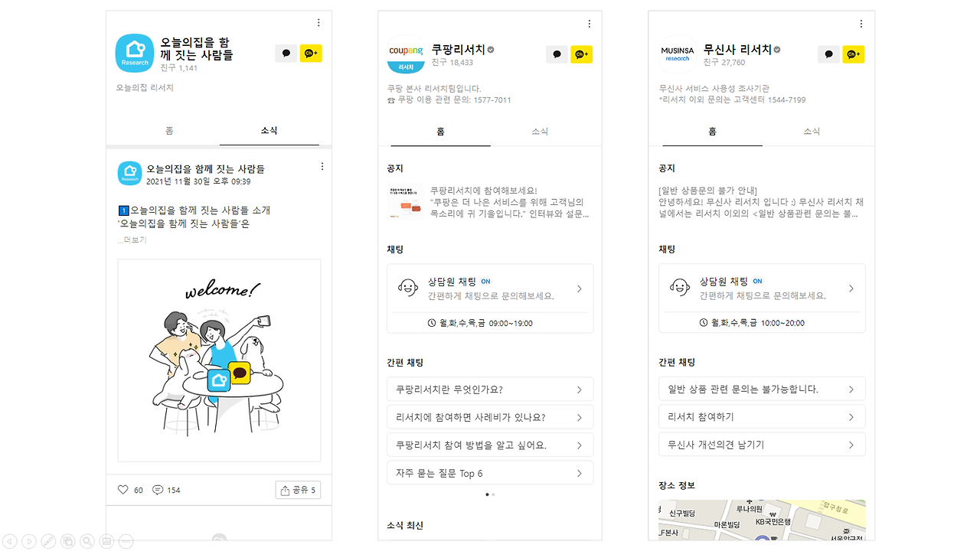Click the yellow add-friend icon for 무신사 리서치
This screenshot has width=980, height=551.
(853, 54)
